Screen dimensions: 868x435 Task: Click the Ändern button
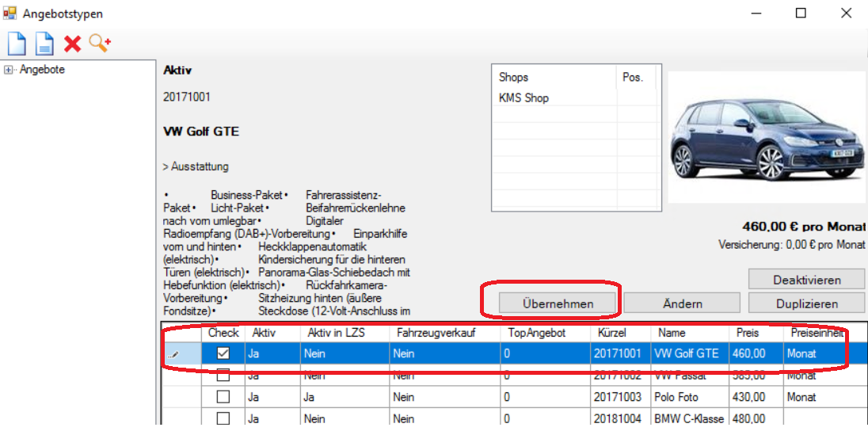[682, 303]
